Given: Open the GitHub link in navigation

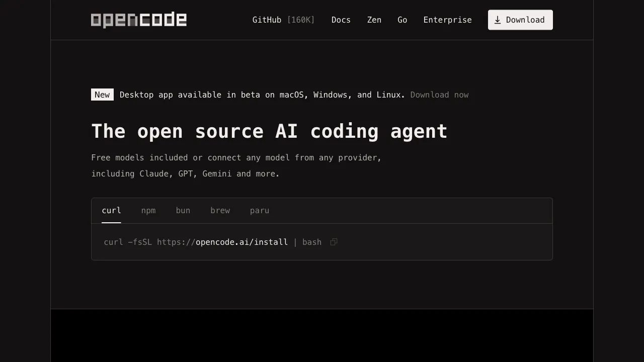Looking at the screenshot, I should [x=283, y=20].
